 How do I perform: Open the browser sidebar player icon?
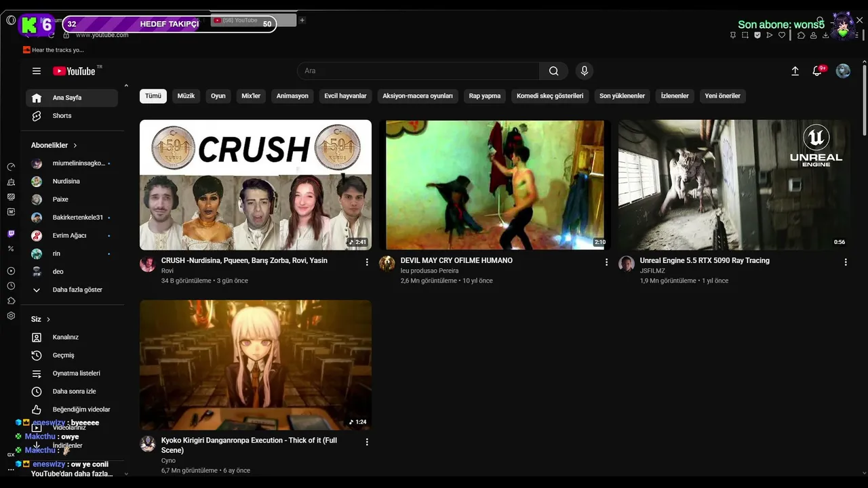pos(11,271)
